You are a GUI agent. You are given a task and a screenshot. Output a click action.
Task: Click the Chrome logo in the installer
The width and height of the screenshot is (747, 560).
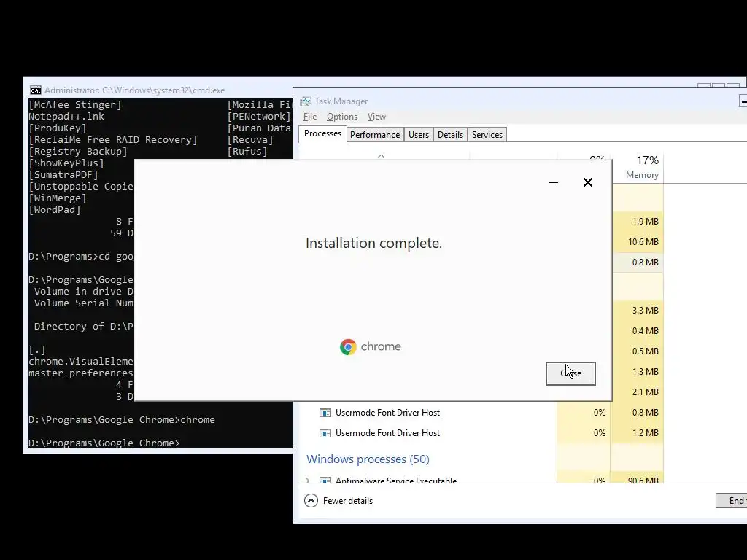[x=348, y=346]
